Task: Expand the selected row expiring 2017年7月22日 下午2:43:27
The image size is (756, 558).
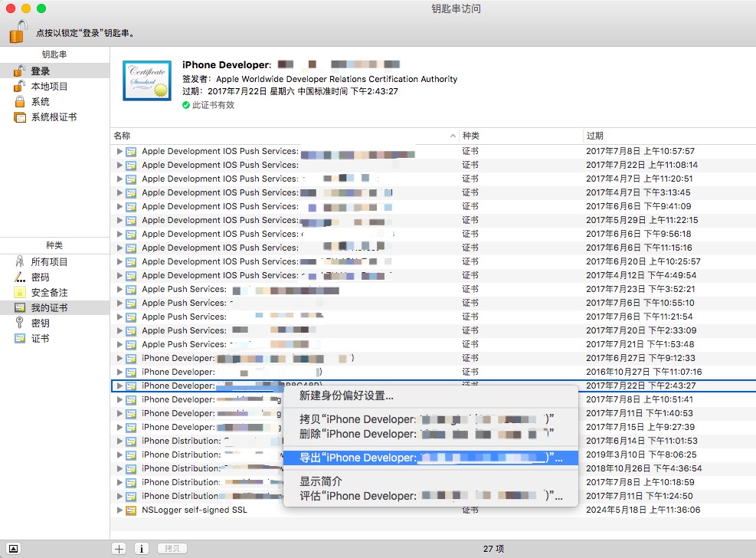Action: [x=119, y=386]
